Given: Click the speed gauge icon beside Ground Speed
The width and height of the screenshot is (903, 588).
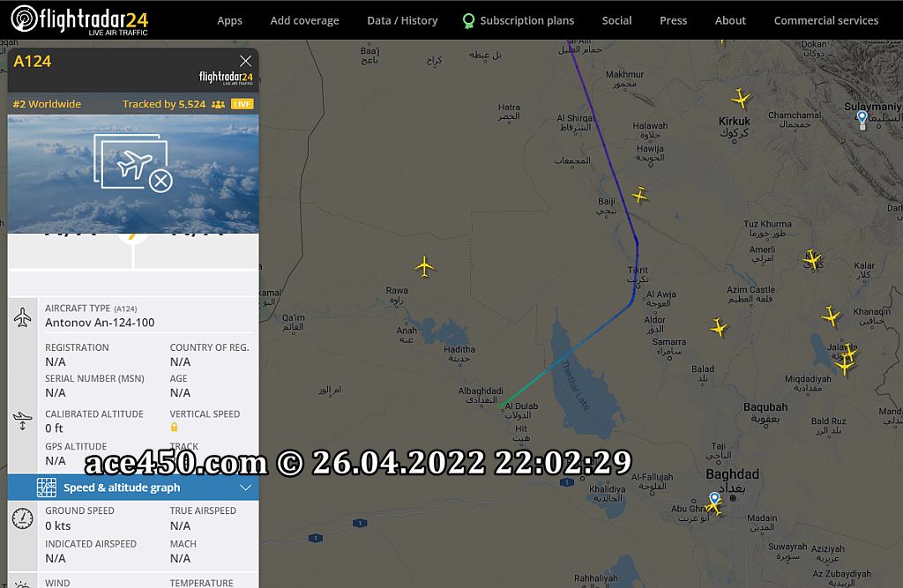Looking at the screenshot, I should [x=22, y=518].
